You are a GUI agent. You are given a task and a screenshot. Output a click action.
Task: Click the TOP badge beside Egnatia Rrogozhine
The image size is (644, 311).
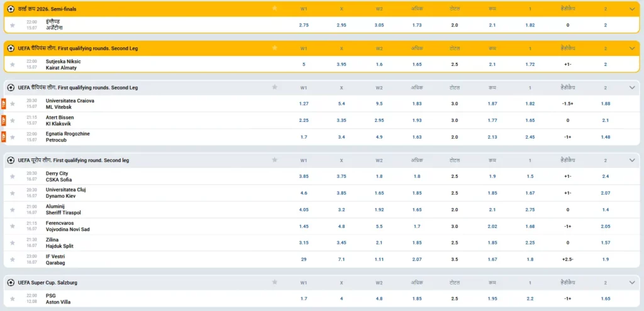pyautogui.click(x=4, y=137)
